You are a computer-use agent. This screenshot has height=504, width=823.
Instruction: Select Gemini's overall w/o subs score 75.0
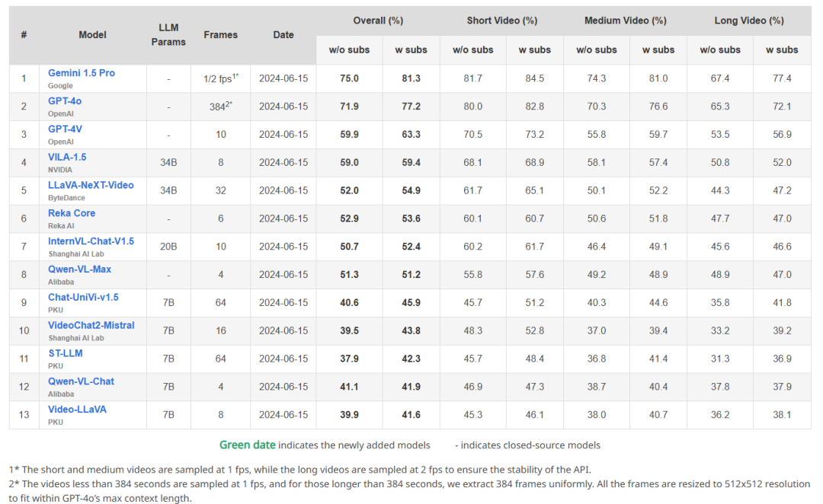(349, 78)
